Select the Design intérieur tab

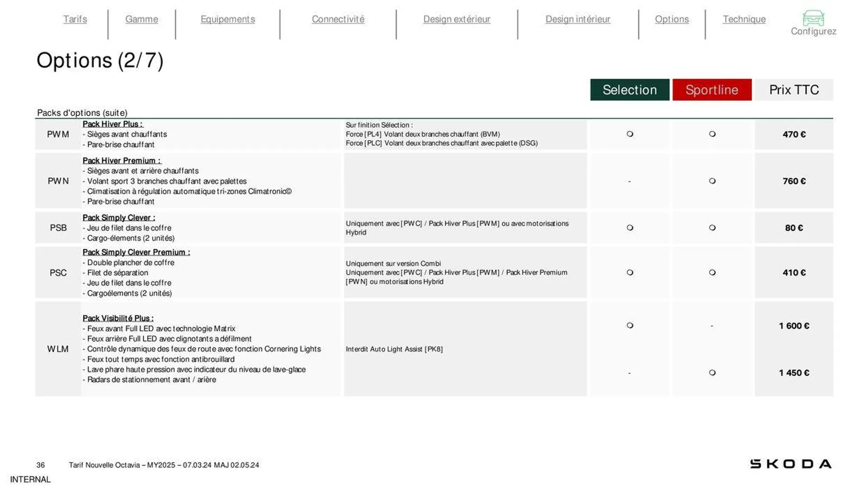(578, 19)
